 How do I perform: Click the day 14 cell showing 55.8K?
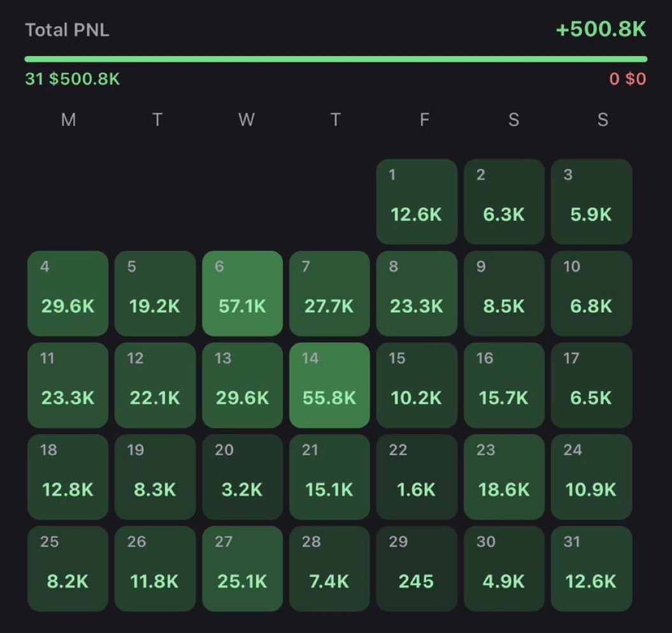point(329,385)
